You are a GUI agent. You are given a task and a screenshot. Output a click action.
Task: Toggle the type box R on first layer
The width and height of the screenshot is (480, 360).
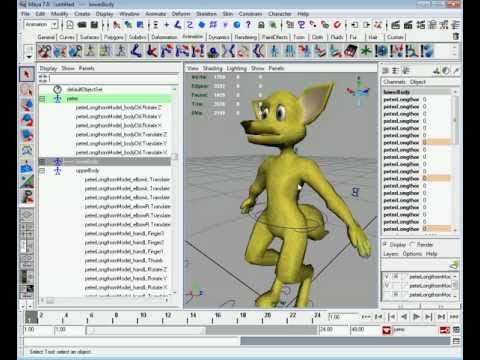pos(396,276)
